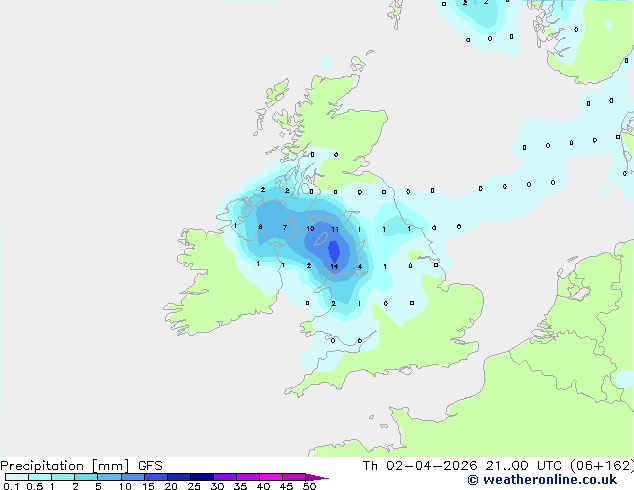Viewport: 634px width, 490px height.
Task: Click the '14' precipitation value on the map
Action: pos(334,266)
